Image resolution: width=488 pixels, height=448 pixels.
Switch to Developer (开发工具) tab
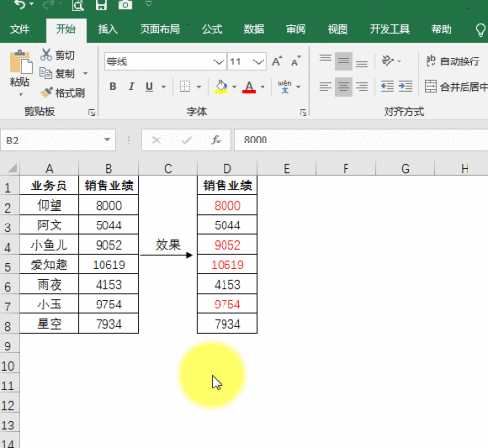pyautogui.click(x=389, y=29)
